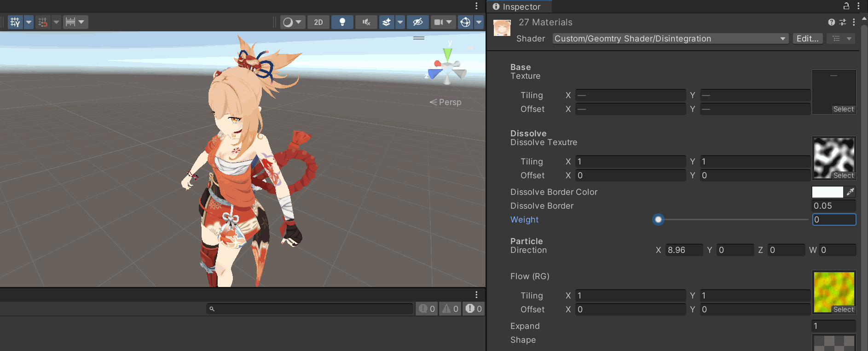This screenshot has width=868, height=351.
Task: Open the gizmos options dropdown arrow
Action: (479, 22)
